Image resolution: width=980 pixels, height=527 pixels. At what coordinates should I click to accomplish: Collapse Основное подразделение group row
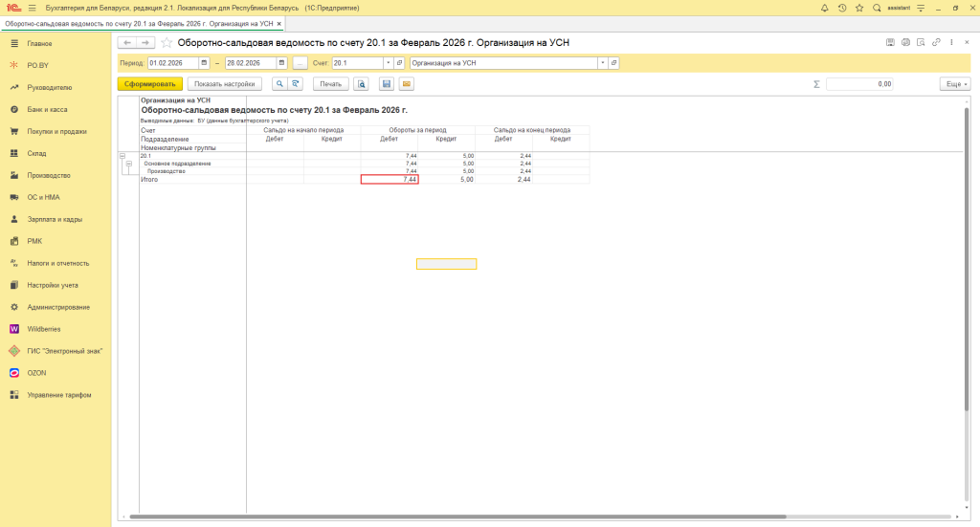[128, 164]
